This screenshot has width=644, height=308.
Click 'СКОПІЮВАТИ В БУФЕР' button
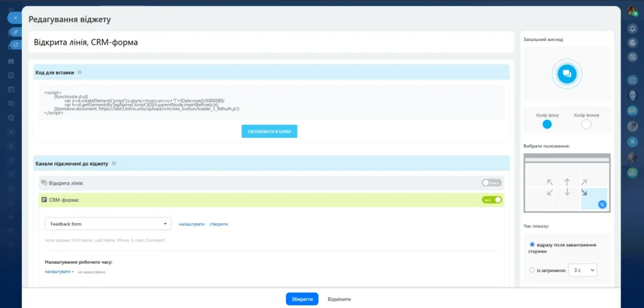[269, 131]
